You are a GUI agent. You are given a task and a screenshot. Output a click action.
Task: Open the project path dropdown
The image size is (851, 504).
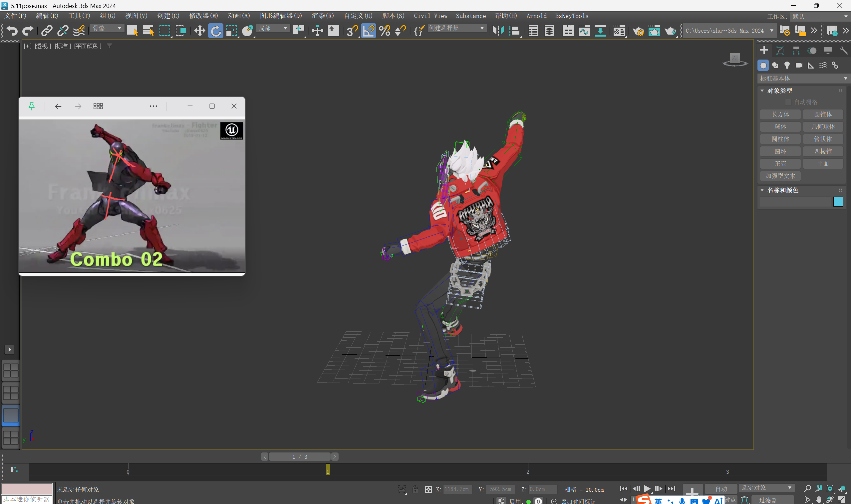pyautogui.click(x=729, y=31)
